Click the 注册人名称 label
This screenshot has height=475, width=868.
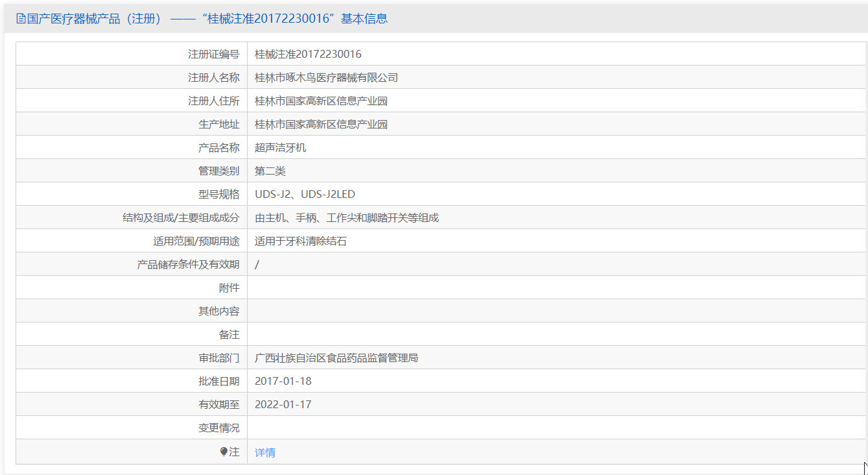(x=213, y=77)
